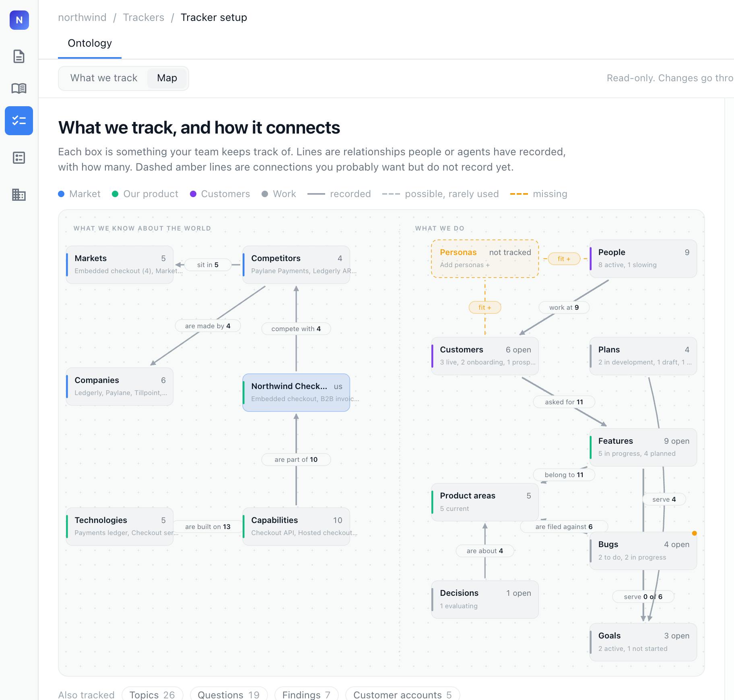Screen dimensions: 734x700
Task: Click the 'are made by 4' relationship label
Action: [208, 326]
